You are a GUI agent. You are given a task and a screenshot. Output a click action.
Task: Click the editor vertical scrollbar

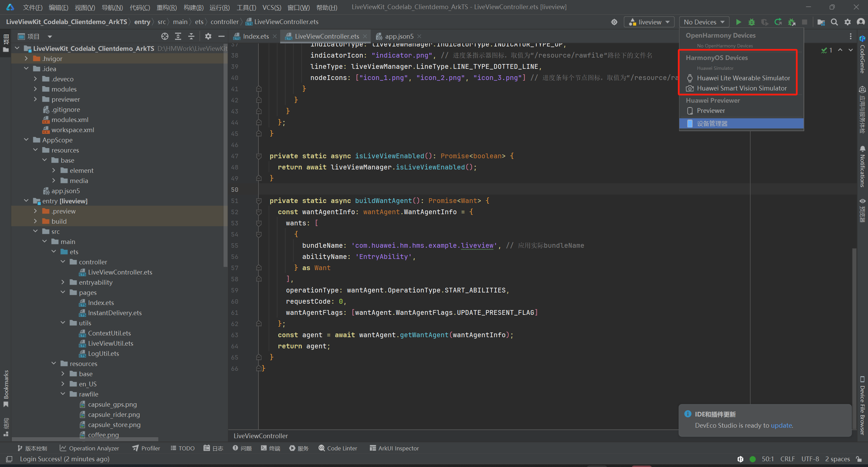[x=854, y=339]
